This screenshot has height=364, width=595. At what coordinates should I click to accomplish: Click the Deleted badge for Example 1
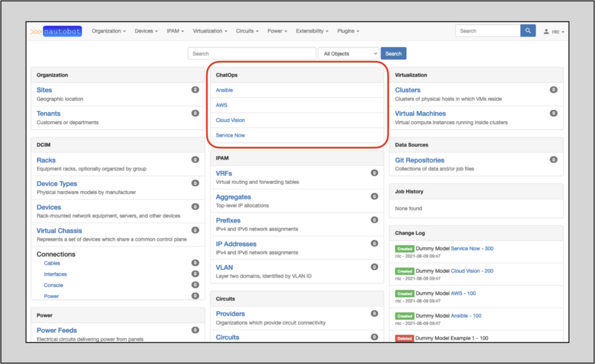click(404, 338)
